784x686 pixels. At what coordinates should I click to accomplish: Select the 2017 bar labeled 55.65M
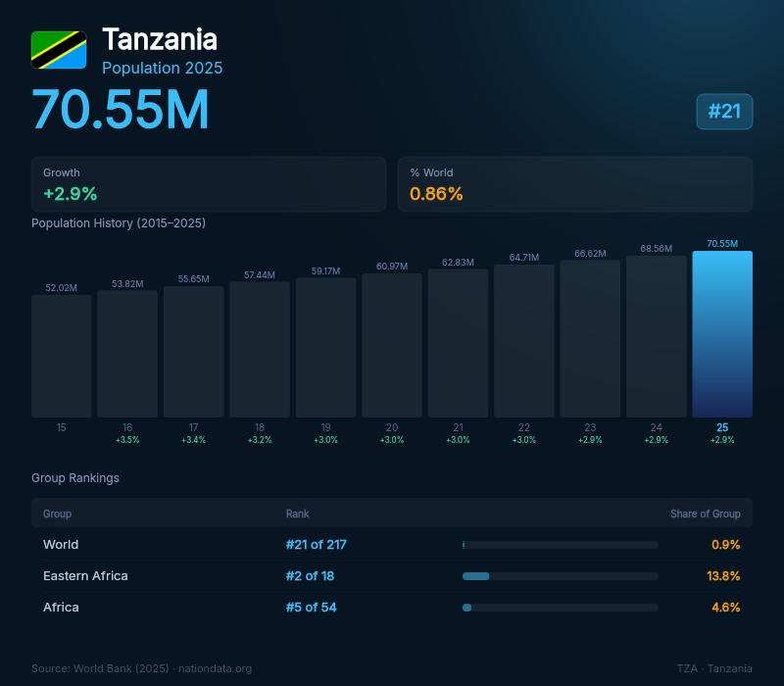point(193,352)
